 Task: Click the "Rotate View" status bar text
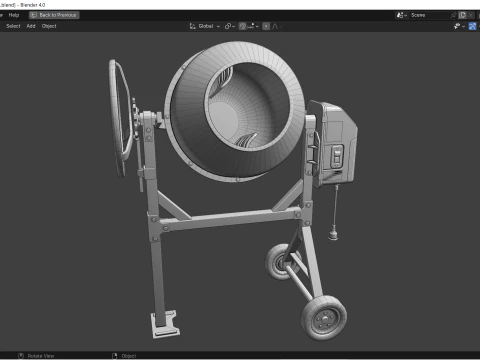click(41, 356)
